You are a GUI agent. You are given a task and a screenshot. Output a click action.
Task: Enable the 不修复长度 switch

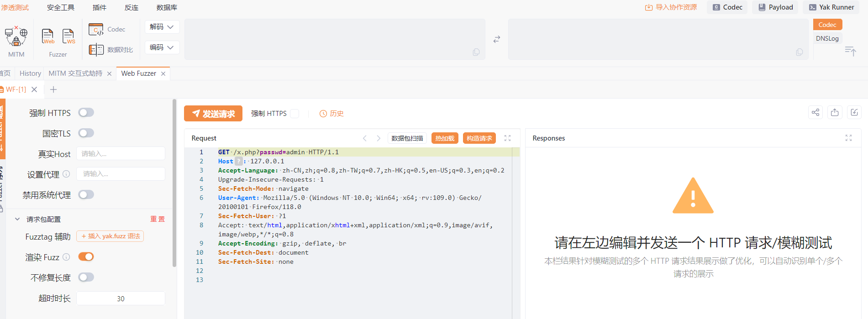86,277
